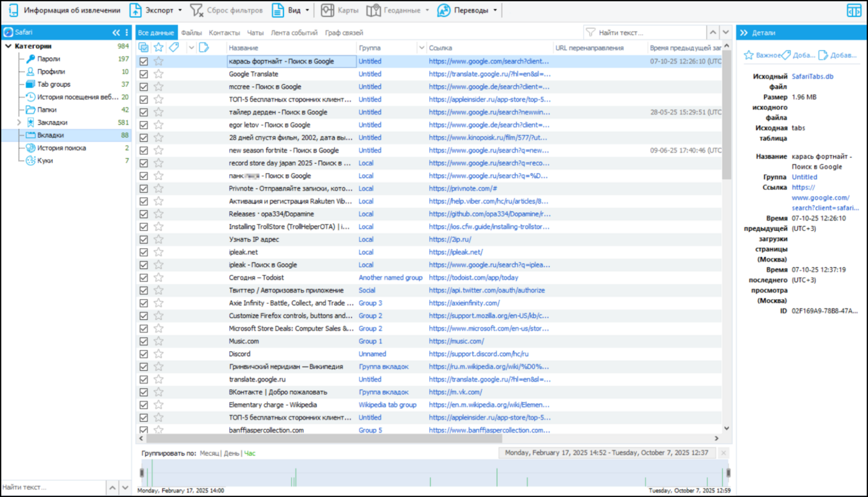Switch to the Файлы tab

point(192,33)
